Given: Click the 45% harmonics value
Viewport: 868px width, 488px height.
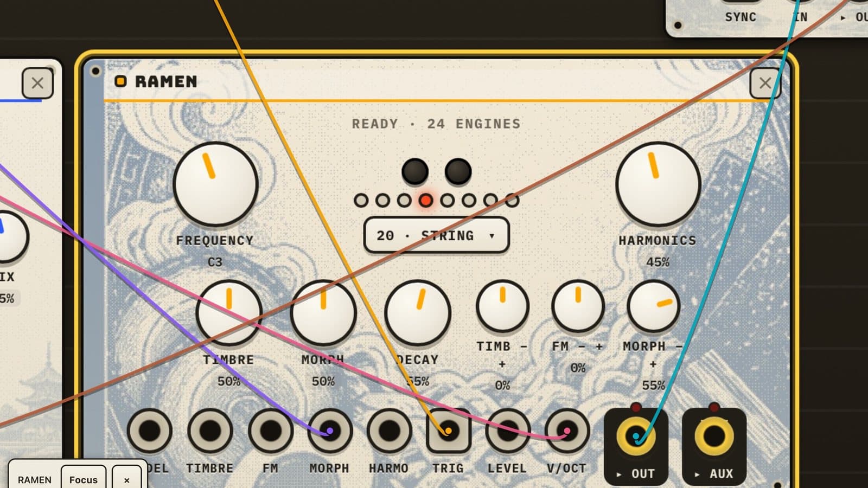Looking at the screenshot, I should pos(658,262).
